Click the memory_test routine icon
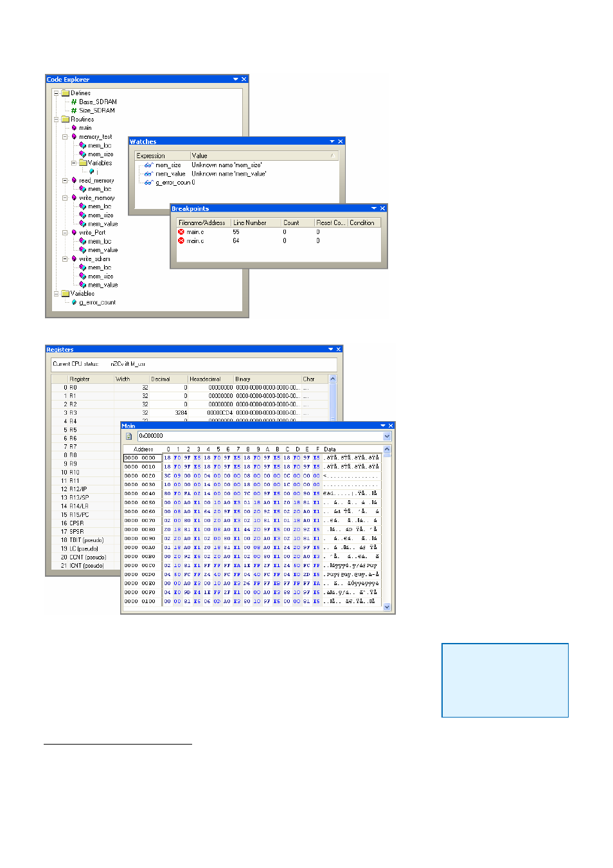The height and width of the screenshot is (868, 613). (x=74, y=137)
